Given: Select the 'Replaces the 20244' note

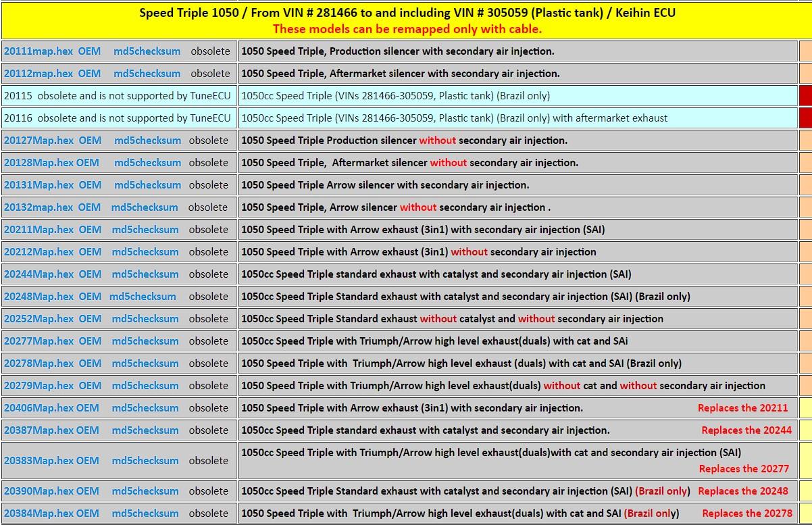Looking at the screenshot, I should coord(746,430).
